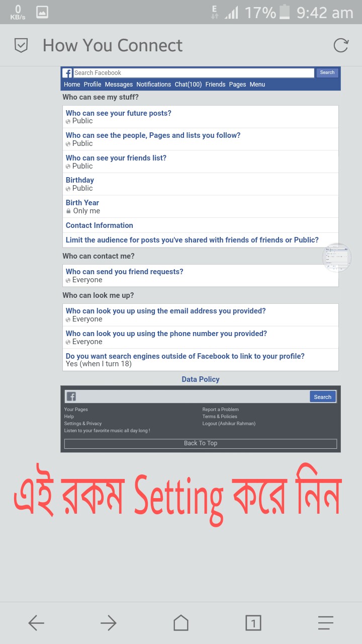Click Logout (Ashikur Rahman) link
This screenshot has height=644, width=362.
coord(229,424)
